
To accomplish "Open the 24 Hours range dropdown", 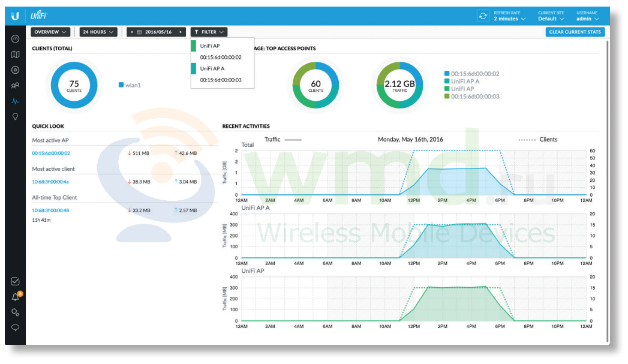I will tap(98, 32).
